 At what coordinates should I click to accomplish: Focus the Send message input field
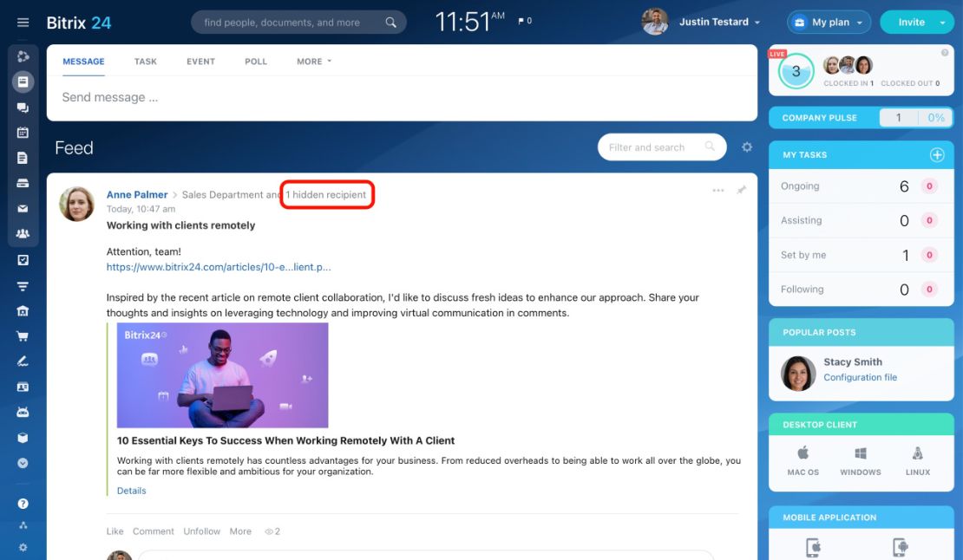402,98
